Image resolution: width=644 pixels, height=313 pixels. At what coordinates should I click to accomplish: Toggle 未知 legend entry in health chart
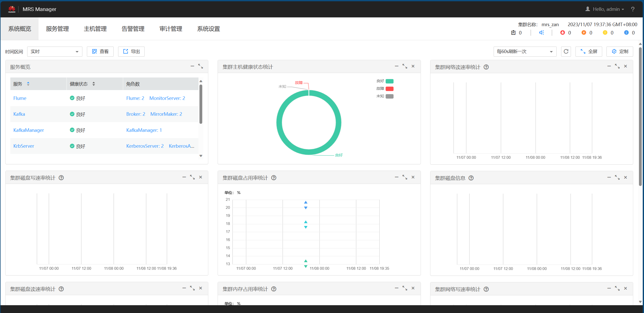point(389,96)
